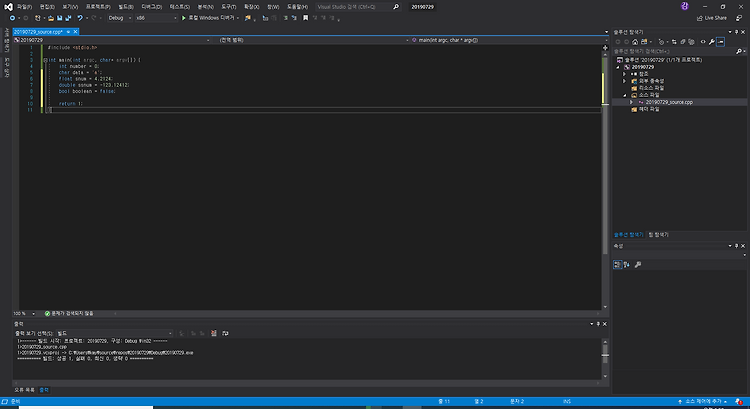The height and width of the screenshot is (409, 750).
Task: Click the Properties panel property pages wrench icon
Action: [638, 265]
